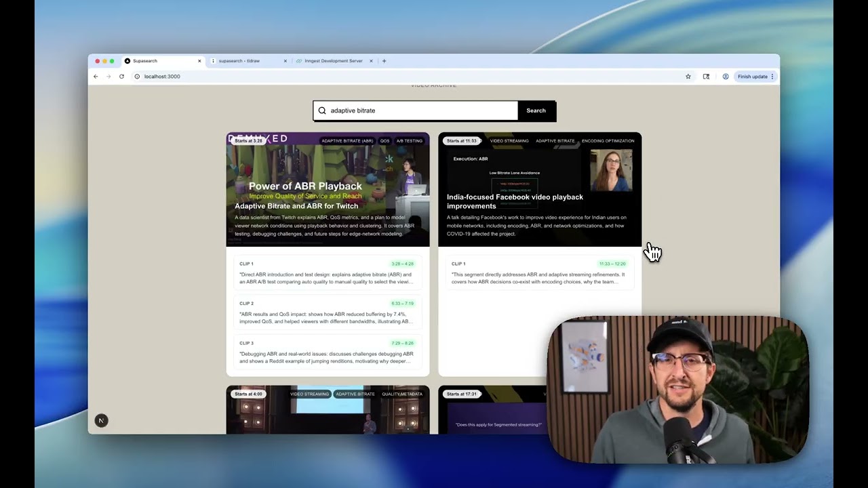The height and width of the screenshot is (488, 868).
Task: Switch to the Inngest Development Server tab
Action: coord(334,61)
